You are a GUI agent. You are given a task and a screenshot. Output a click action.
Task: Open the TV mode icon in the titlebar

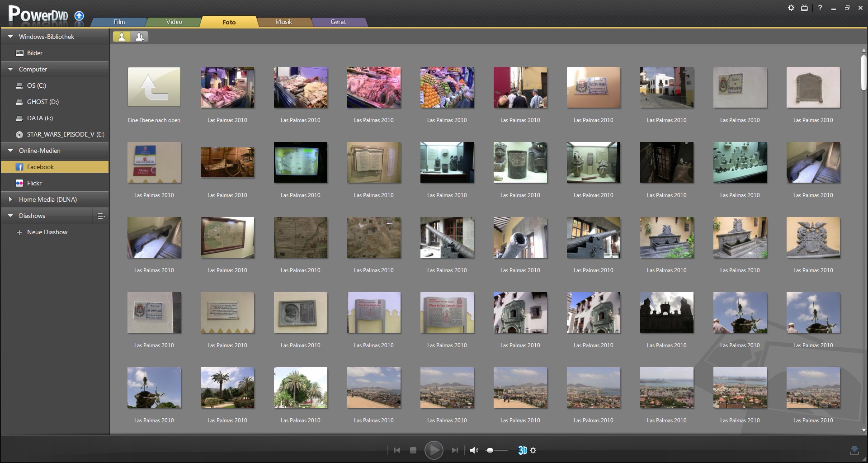tap(805, 8)
